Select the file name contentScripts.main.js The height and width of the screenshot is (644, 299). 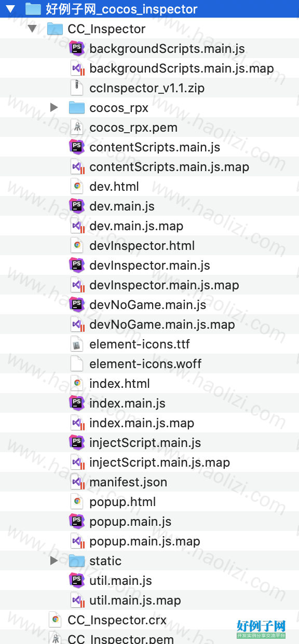tap(155, 147)
